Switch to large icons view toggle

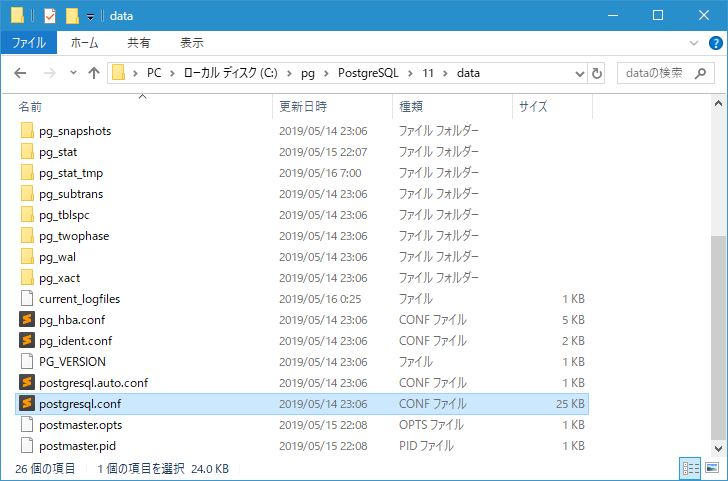coord(712,468)
